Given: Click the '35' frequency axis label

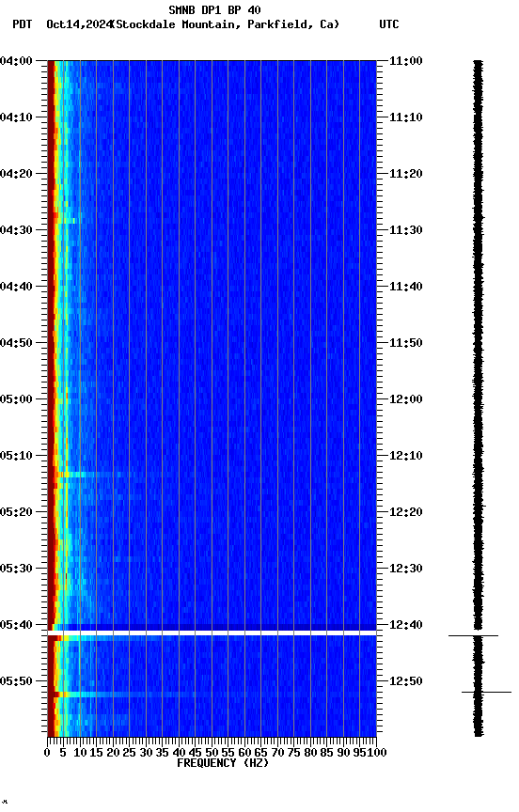Looking at the screenshot, I should click(163, 753).
